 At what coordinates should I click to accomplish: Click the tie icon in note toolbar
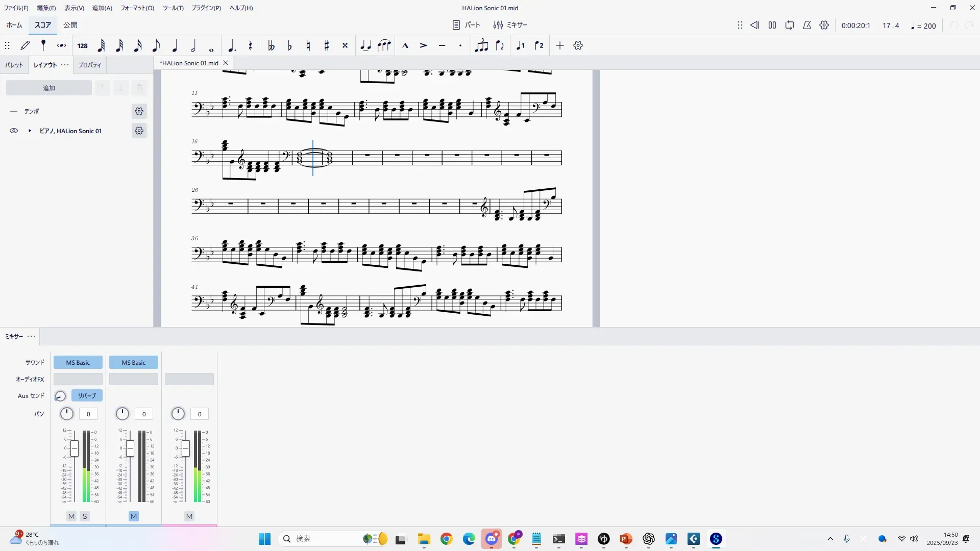(x=365, y=46)
